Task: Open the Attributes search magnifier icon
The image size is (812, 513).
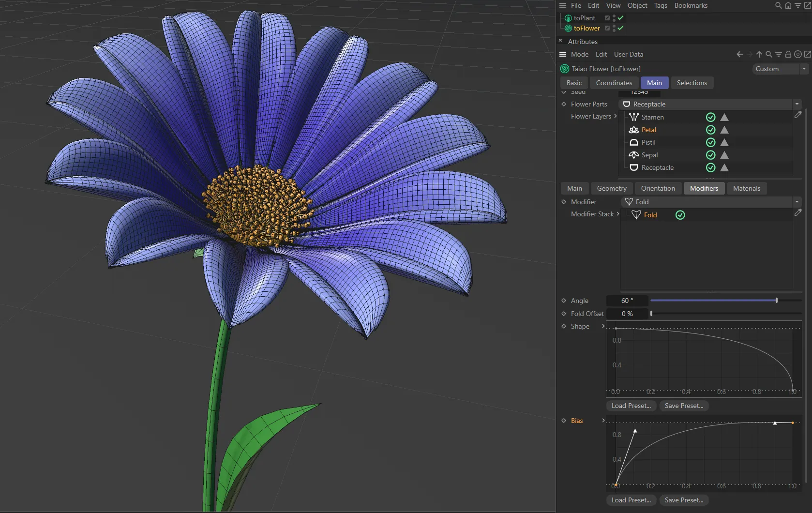Action: pos(768,54)
